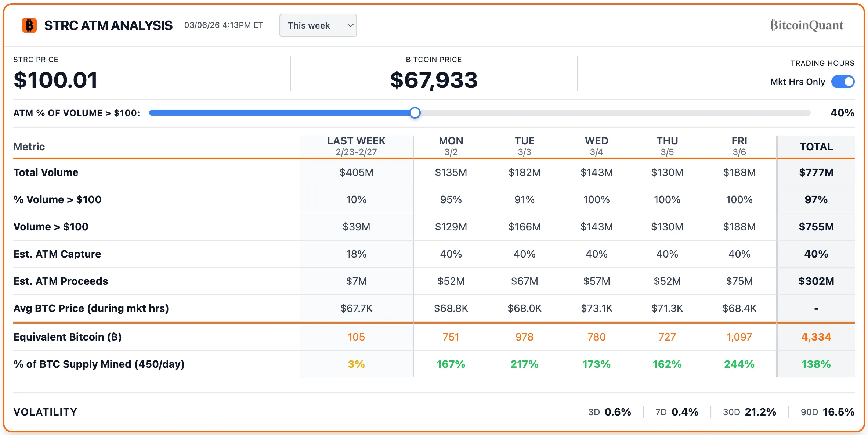The height and width of the screenshot is (435, 868).
Task: Select the Equivalent Bitcoin total 4,334
Action: [x=815, y=337]
